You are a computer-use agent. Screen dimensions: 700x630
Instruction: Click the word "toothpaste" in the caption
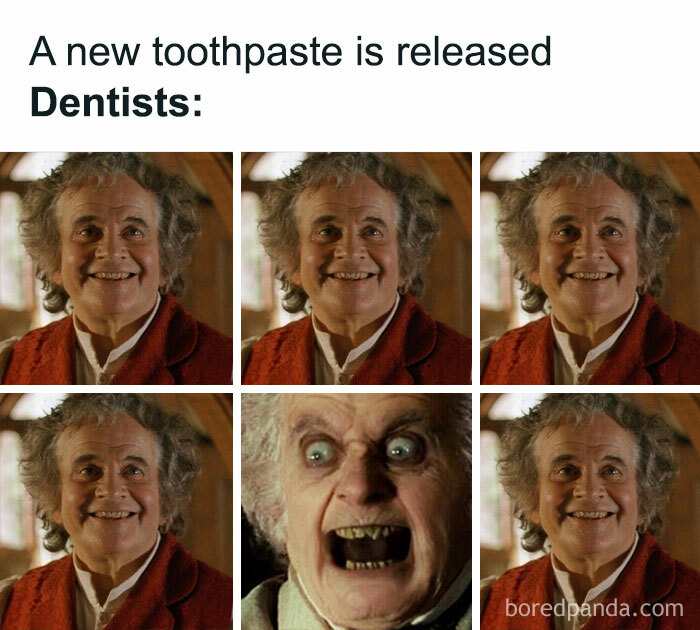pos(248,52)
